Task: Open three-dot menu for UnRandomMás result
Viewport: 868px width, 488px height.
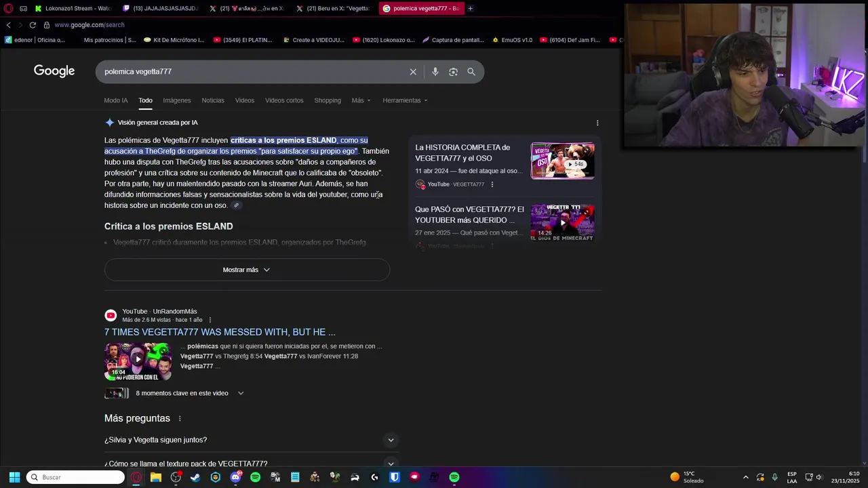Action: click(210, 320)
